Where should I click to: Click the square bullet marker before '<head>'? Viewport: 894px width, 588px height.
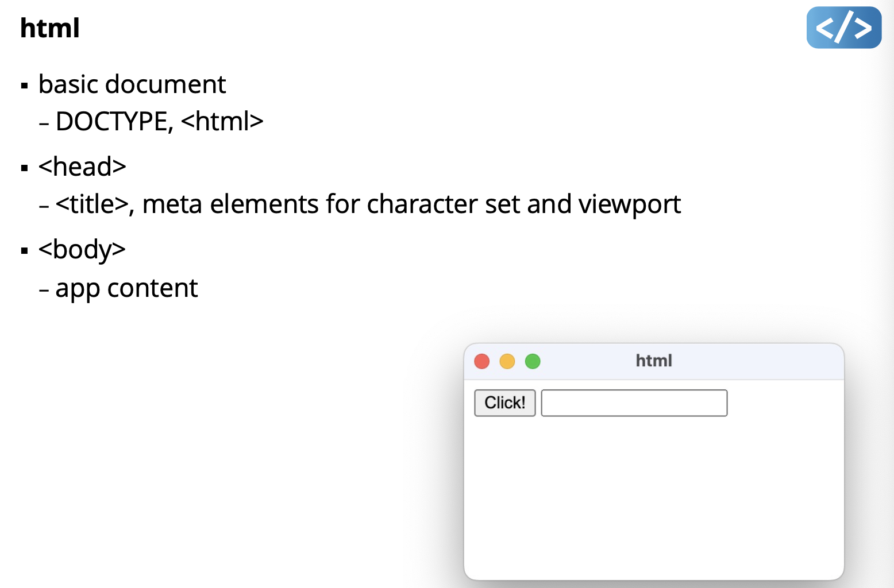[x=25, y=168]
